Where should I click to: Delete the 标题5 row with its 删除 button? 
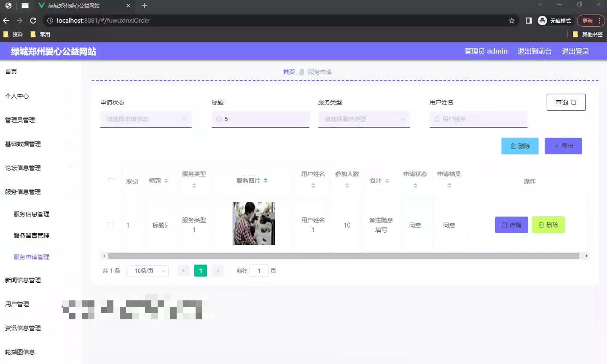coord(548,225)
